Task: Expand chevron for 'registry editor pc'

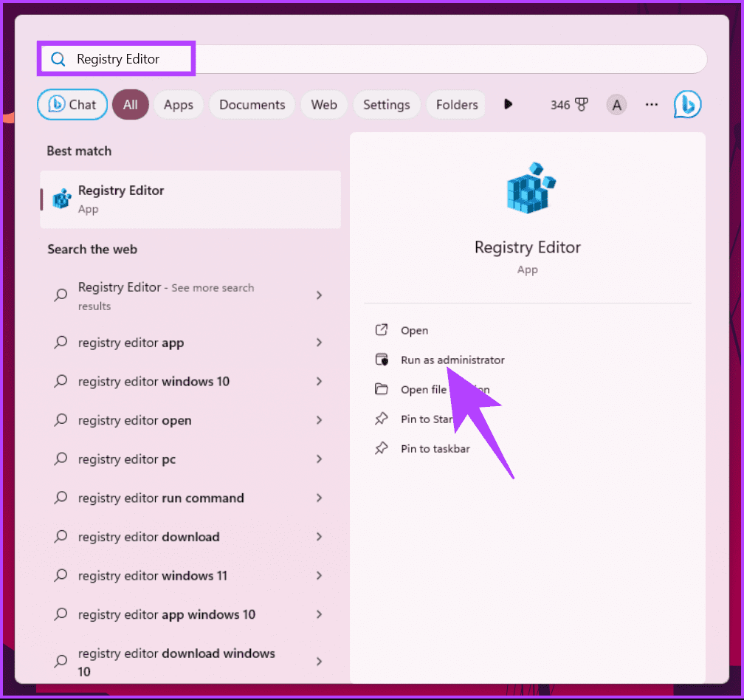Action: 320,459
